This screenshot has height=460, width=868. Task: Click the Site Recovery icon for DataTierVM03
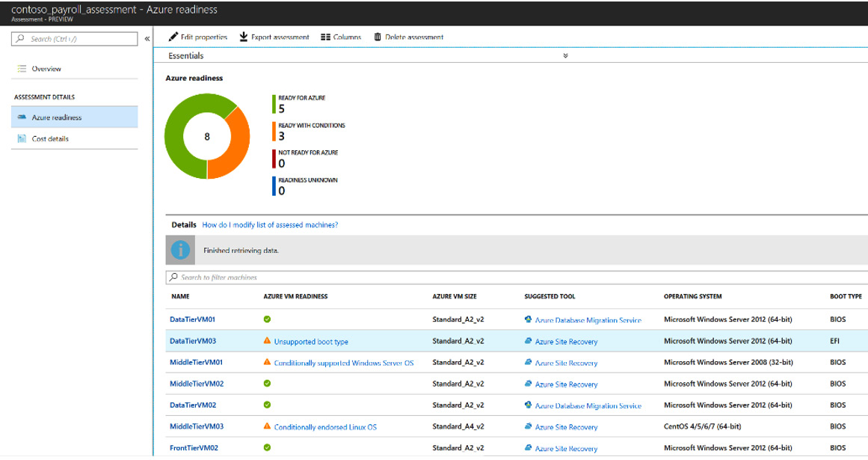point(528,341)
